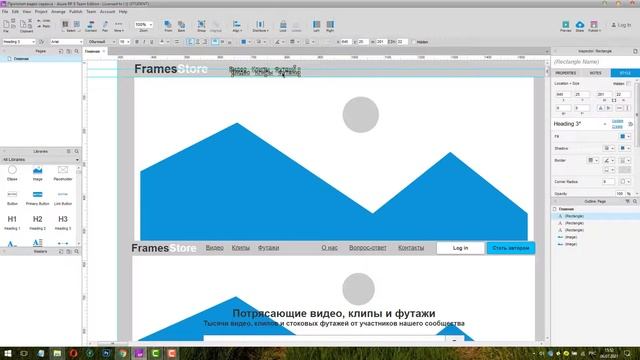Click the Update style link in Inspector

pyautogui.click(x=617, y=121)
